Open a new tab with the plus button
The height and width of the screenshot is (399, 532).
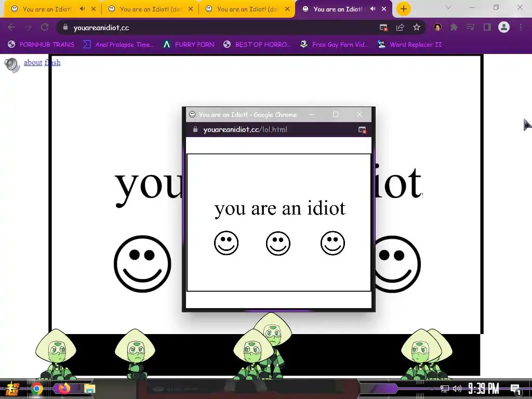click(x=403, y=9)
